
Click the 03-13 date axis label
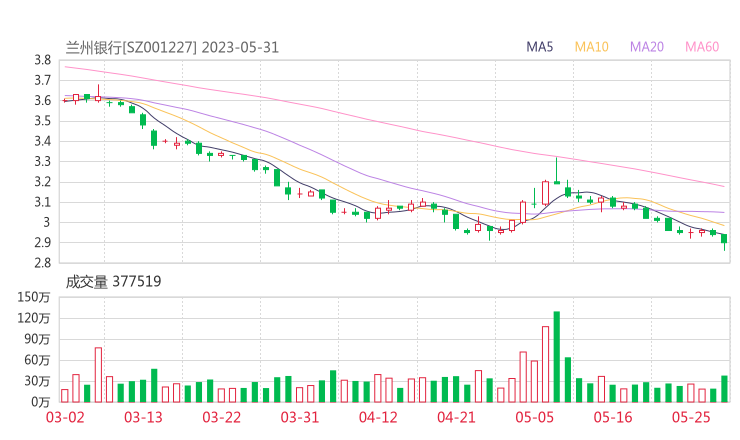pos(143,417)
